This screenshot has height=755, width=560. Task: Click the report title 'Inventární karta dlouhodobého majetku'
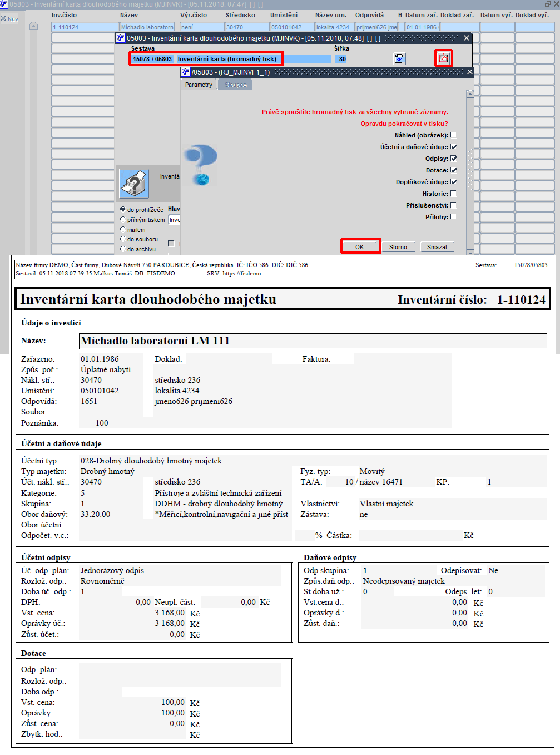tap(148, 299)
